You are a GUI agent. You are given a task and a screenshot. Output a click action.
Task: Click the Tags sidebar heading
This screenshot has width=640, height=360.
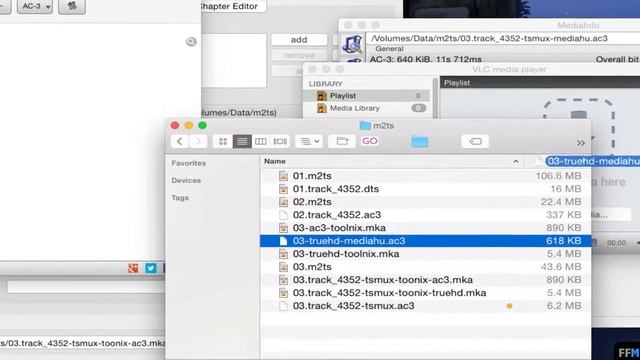point(180,198)
